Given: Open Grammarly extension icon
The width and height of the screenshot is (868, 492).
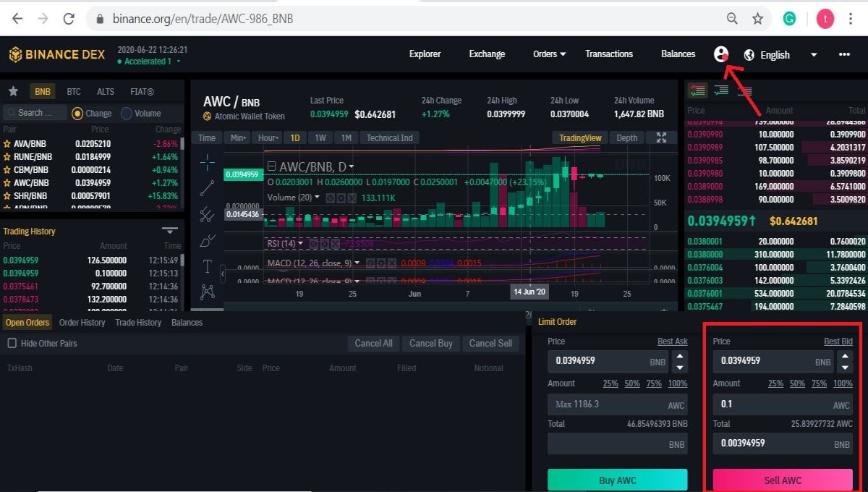Looking at the screenshot, I should point(790,19).
